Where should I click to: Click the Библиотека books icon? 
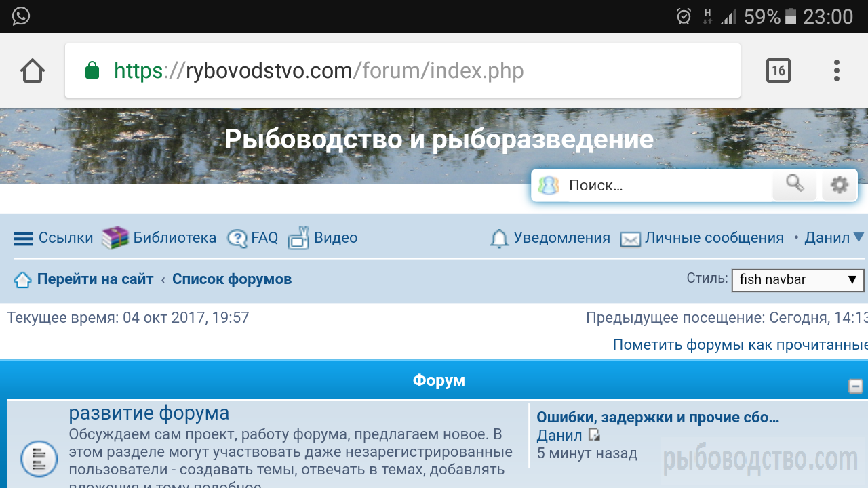[115, 238]
